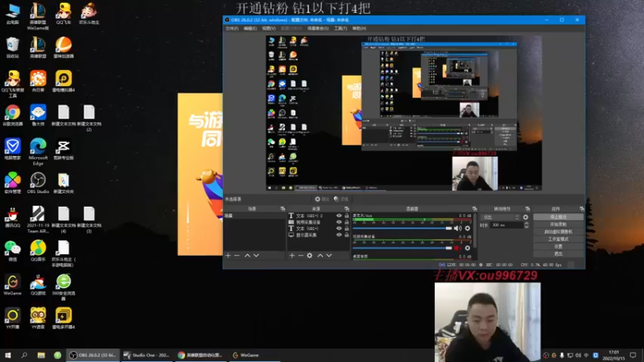Open scene transition type dropdown

(x=501, y=217)
